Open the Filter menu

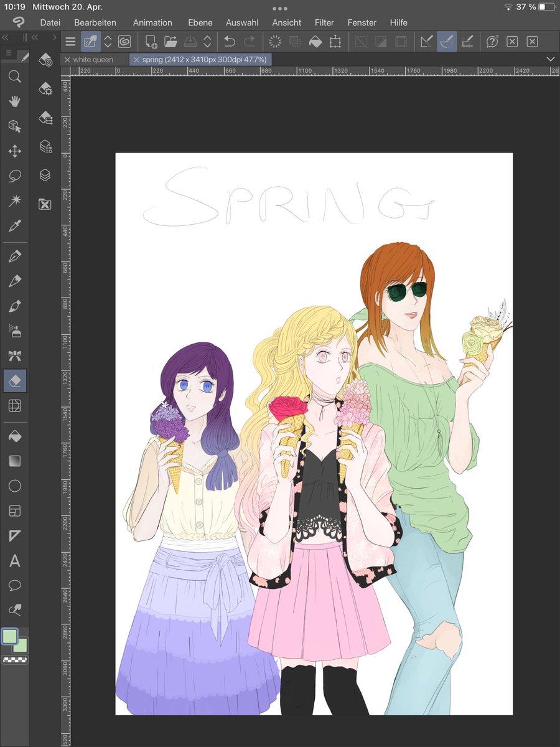[x=324, y=22]
